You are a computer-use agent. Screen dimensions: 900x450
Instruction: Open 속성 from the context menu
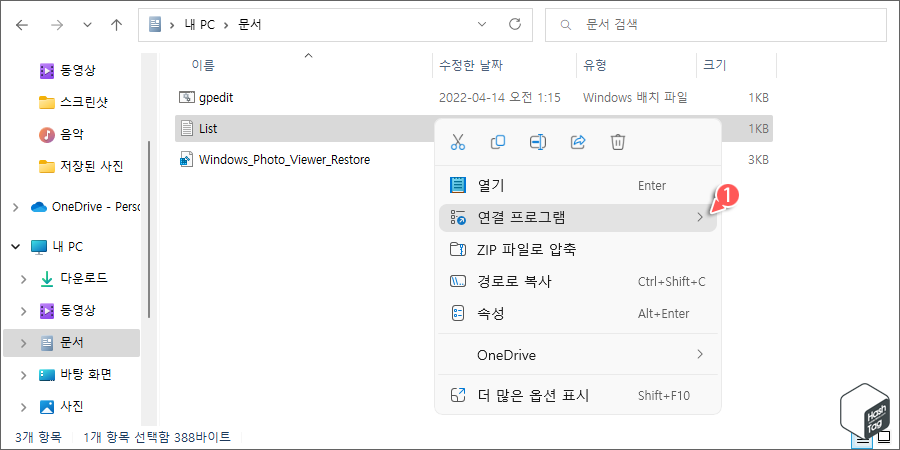pyautogui.click(x=577, y=313)
